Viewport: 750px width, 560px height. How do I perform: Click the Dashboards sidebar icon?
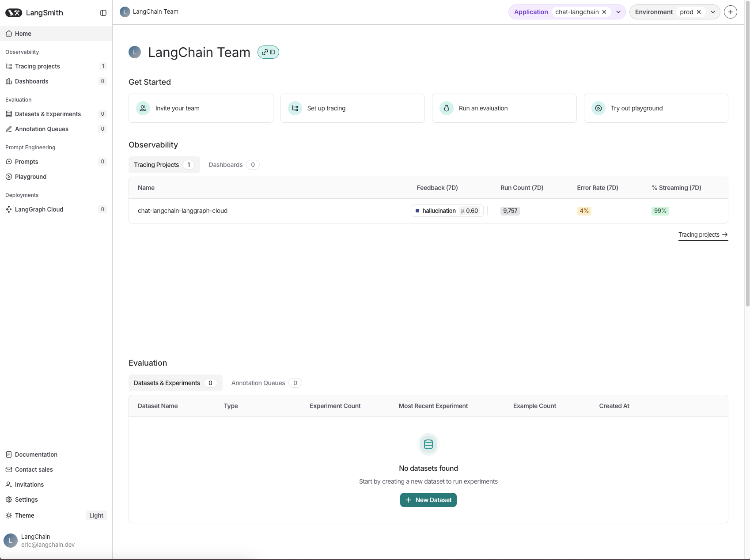9,81
